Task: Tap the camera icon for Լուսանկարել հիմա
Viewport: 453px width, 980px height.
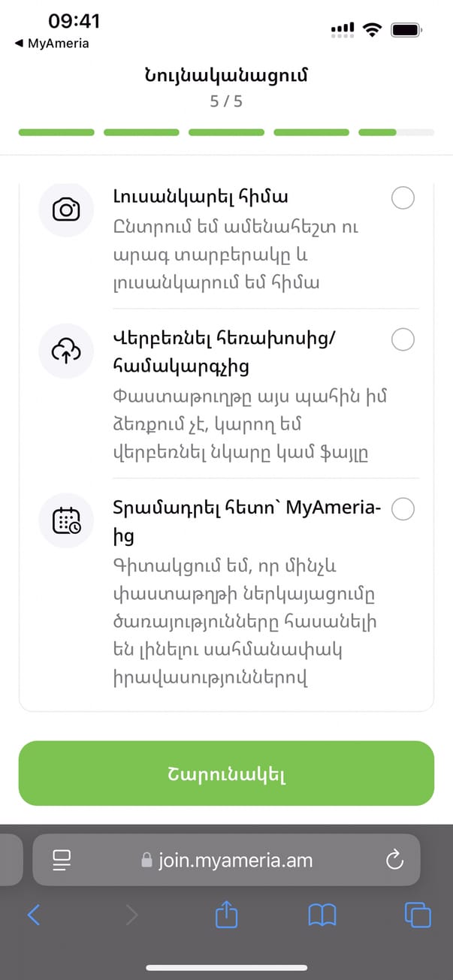Action: [x=66, y=210]
